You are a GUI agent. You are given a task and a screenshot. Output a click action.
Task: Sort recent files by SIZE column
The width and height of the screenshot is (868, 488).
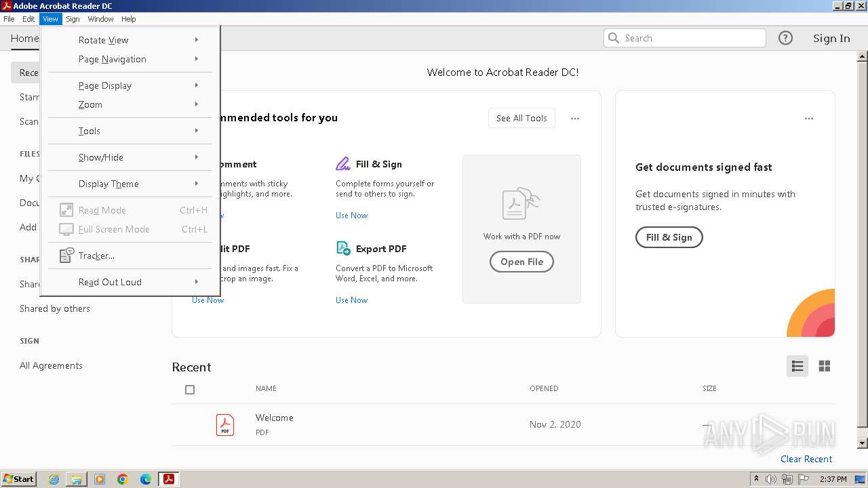[x=709, y=388]
